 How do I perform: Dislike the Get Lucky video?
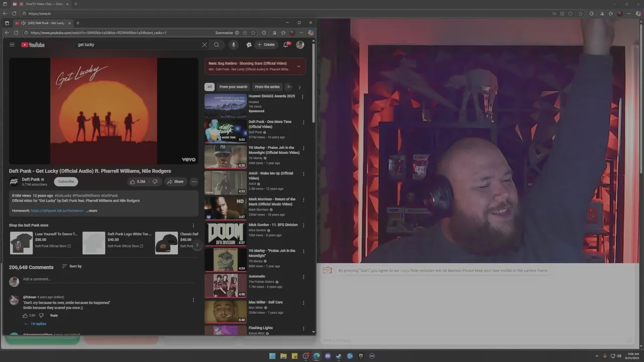[x=155, y=182]
